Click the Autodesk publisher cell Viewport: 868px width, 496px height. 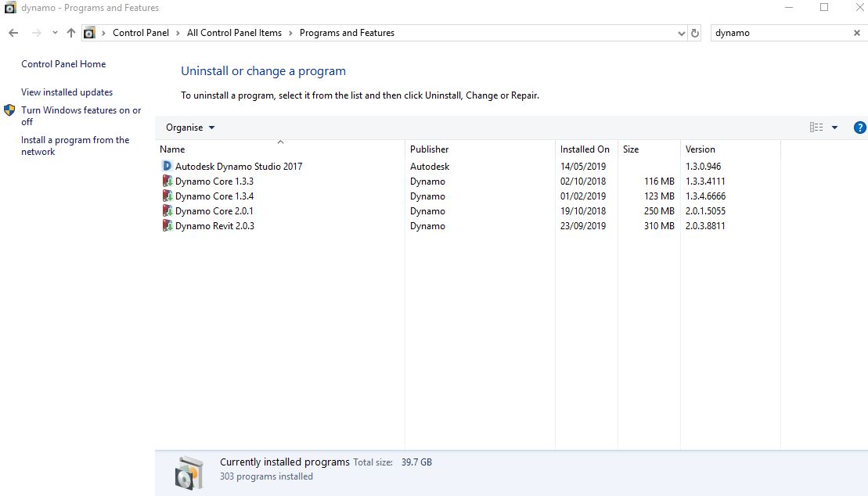430,166
